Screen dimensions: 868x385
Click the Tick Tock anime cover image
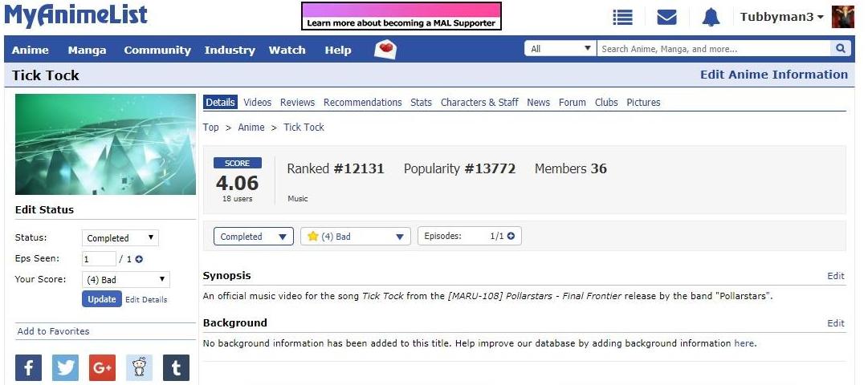(x=105, y=144)
